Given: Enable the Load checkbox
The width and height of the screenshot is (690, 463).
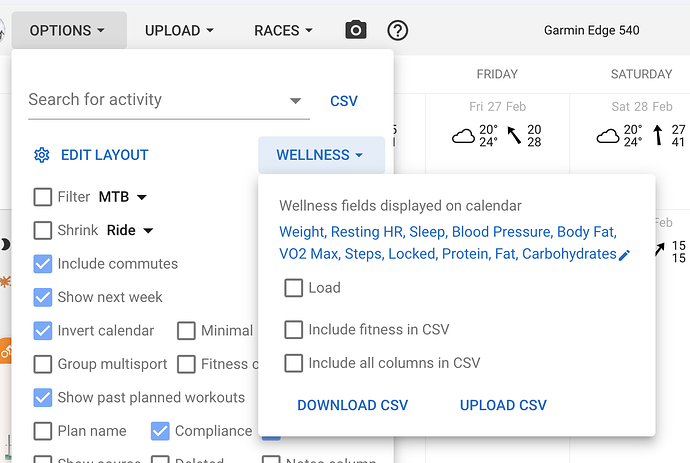Looking at the screenshot, I should click(293, 288).
